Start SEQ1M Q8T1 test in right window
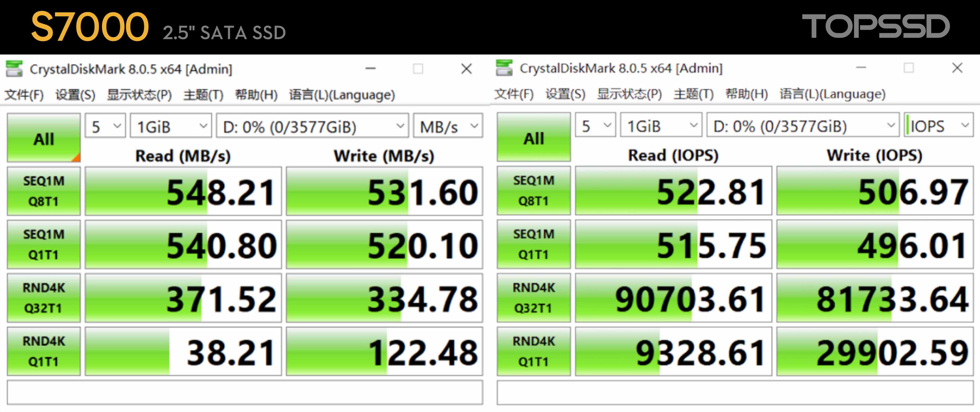The height and width of the screenshot is (412, 980). [x=534, y=190]
